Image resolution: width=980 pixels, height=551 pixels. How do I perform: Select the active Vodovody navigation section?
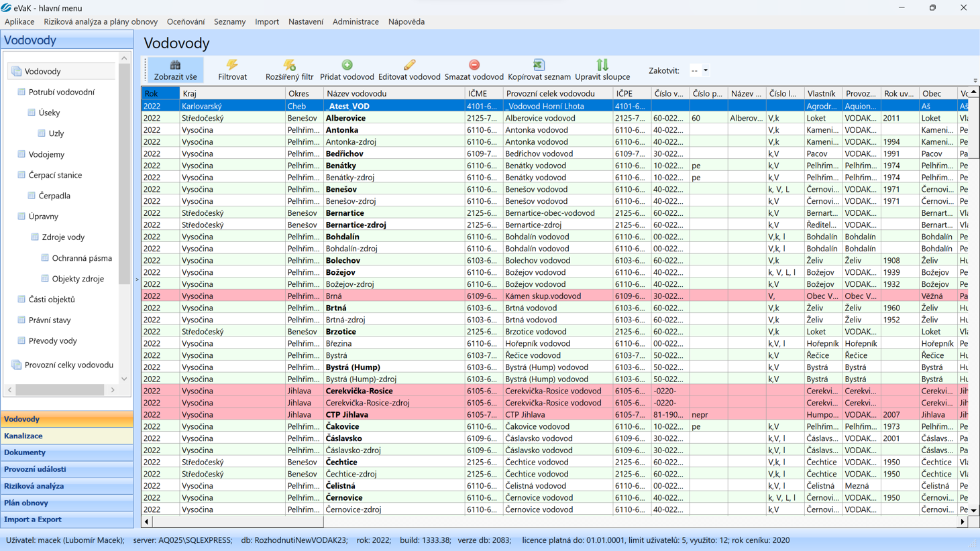click(x=67, y=419)
